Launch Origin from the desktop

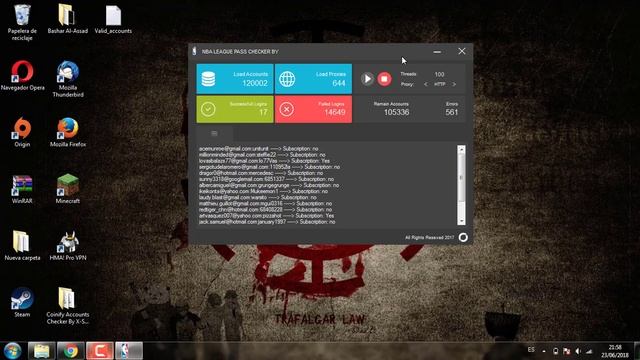(22, 132)
